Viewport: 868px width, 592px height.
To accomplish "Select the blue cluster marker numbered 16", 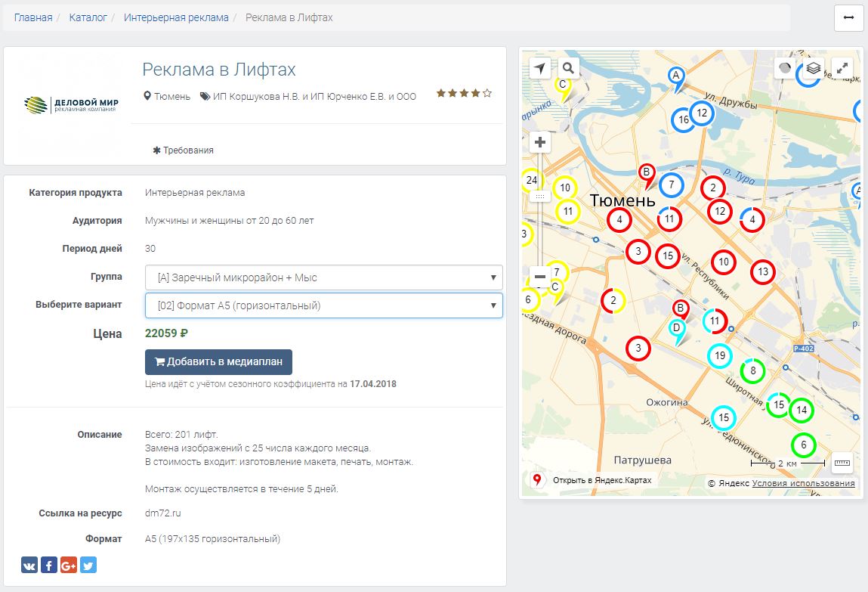I will point(683,119).
